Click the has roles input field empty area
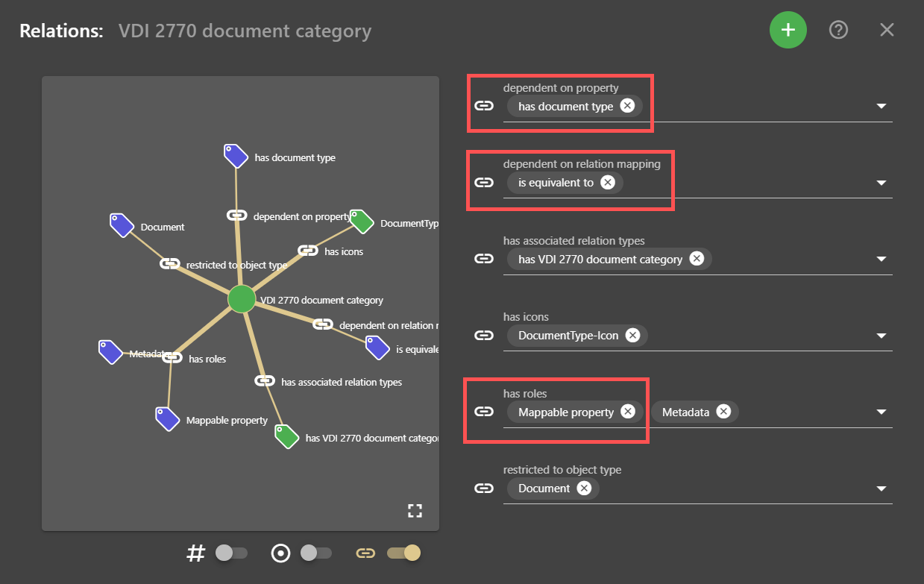Viewport: 924px width, 584px height. [x=804, y=412]
